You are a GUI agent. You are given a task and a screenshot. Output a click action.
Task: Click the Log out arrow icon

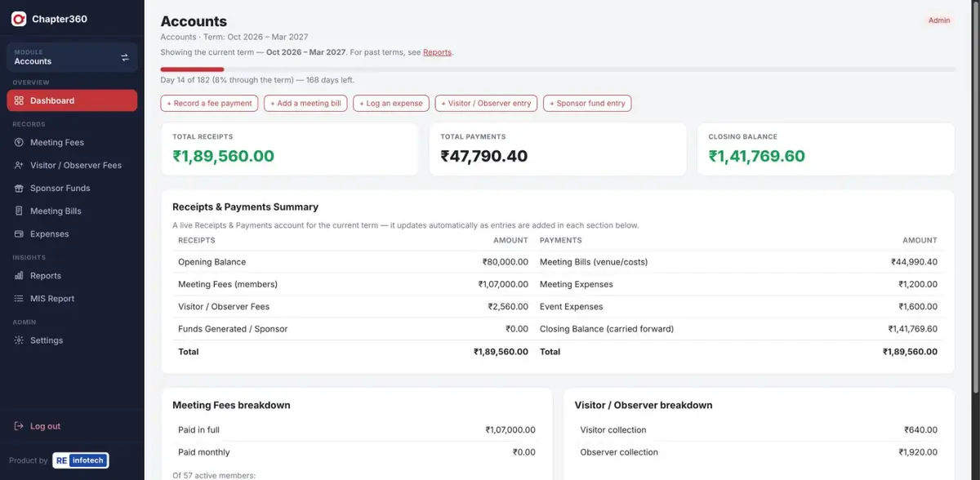(19, 426)
